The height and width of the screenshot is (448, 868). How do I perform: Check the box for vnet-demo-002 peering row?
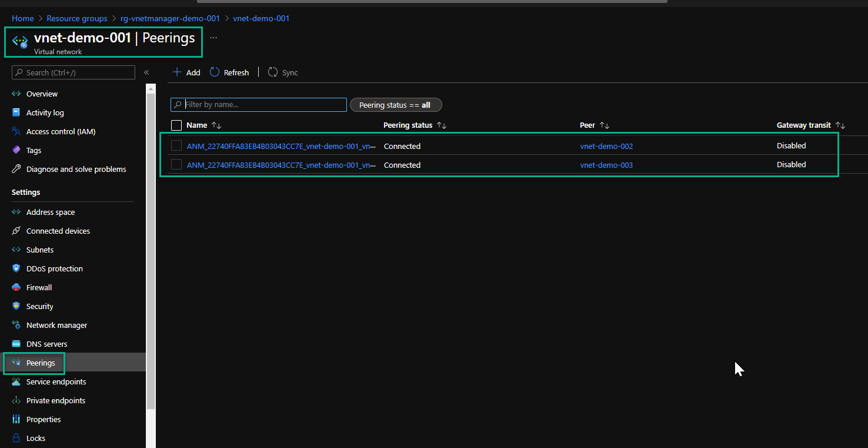click(x=176, y=145)
